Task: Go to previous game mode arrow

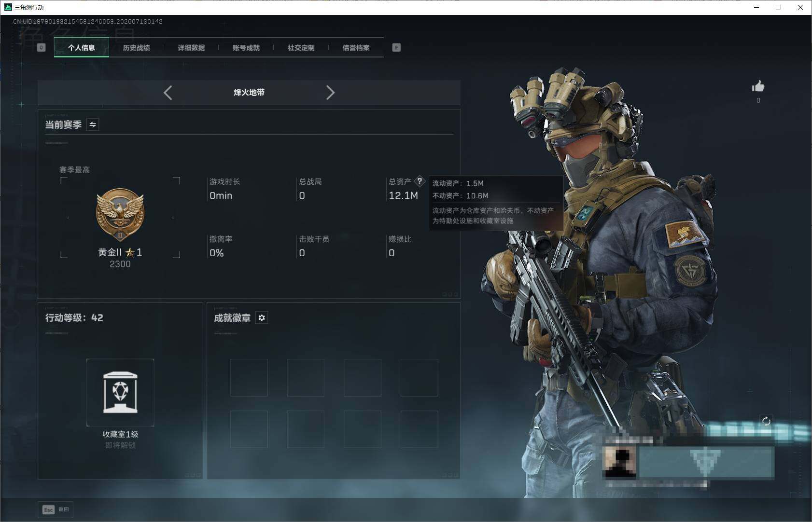Action: pos(168,93)
